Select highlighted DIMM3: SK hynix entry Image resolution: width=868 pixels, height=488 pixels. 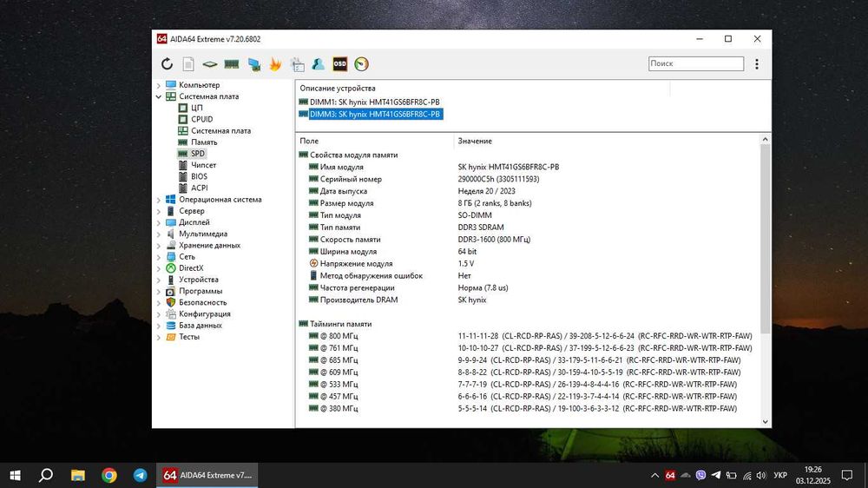(374, 114)
